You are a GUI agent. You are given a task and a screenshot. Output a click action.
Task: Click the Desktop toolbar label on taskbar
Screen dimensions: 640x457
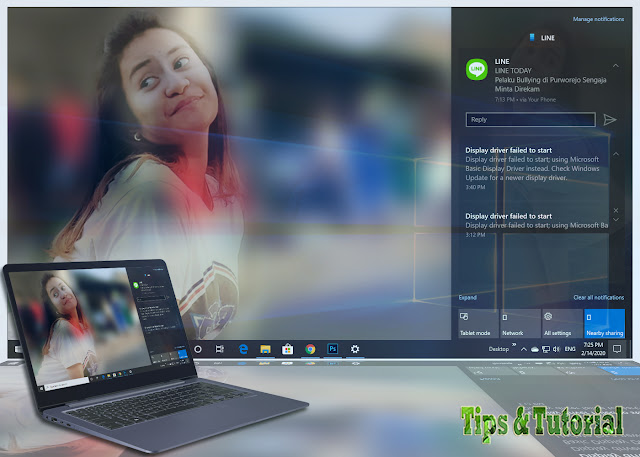point(499,349)
